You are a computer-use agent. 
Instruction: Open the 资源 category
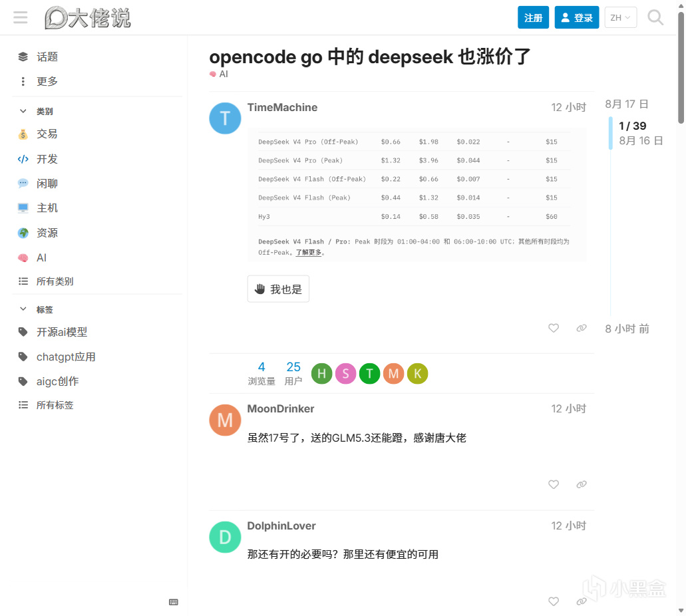coord(47,233)
